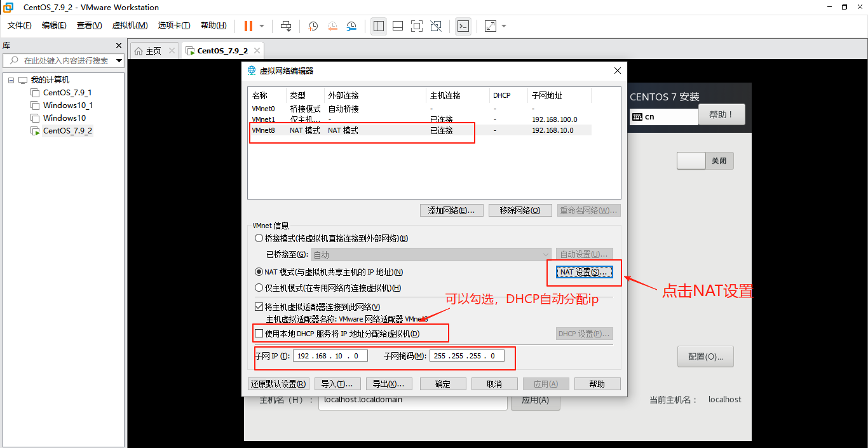Take a snapshot with the clock-plus icon
The width and height of the screenshot is (868, 448).
click(313, 26)
